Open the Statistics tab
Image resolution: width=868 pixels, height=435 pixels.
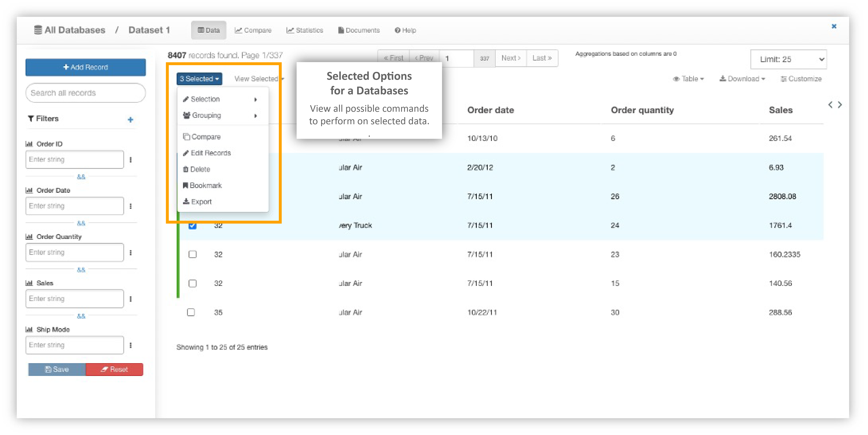click(305, 30)
